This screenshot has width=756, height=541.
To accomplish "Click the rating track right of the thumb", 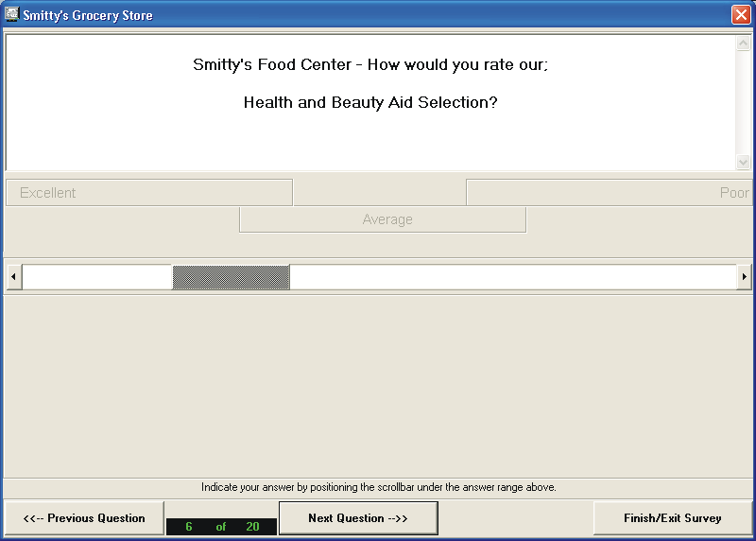I will (513, 277).
